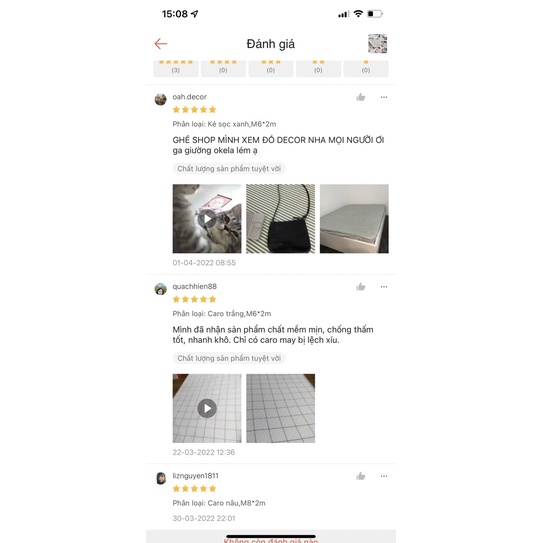Open the product thumbnail beside the Đánh giá title
The height and width of the screenshot is (543, 543).
pyautogui.click(x=377, y=44)
